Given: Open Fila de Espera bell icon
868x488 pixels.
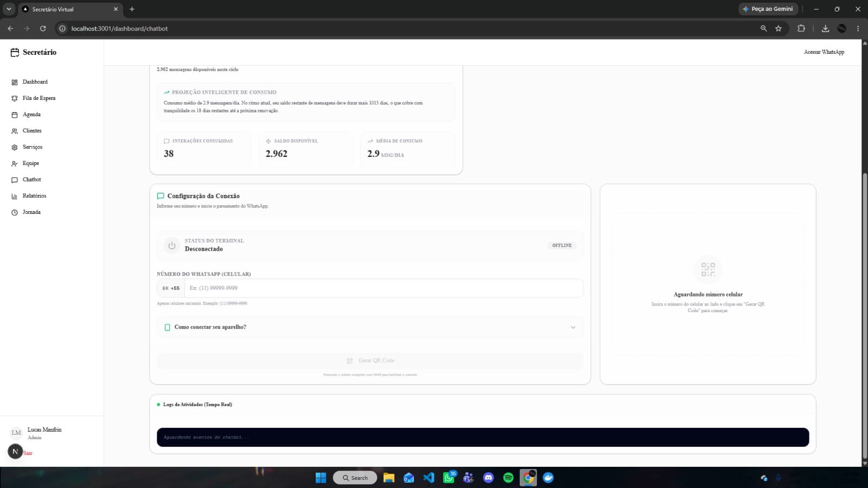Looking at the screenshot, I should coord(15,98).
